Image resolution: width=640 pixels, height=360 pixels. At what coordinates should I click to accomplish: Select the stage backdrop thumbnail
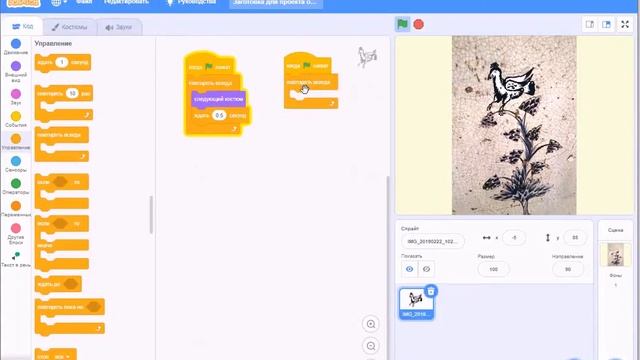pos(615,254)
